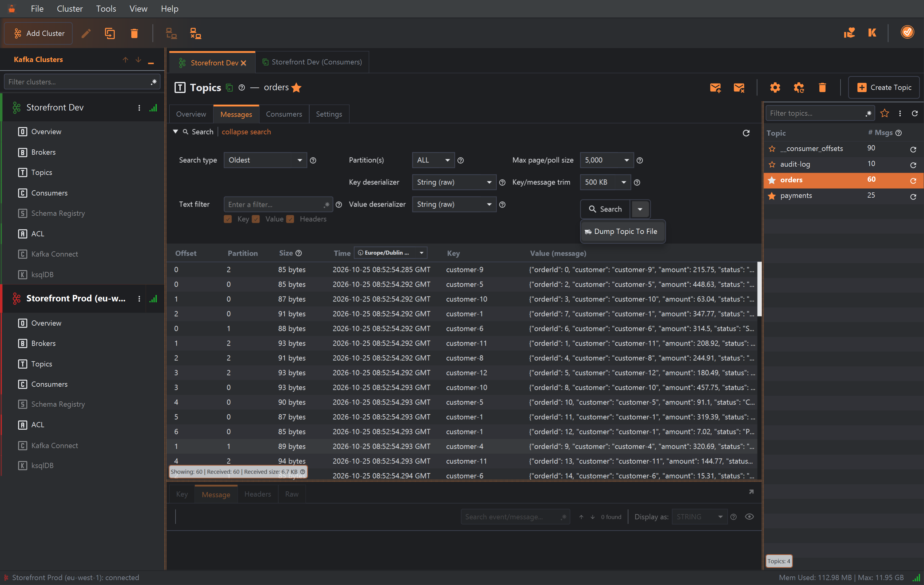Image resolution: width=924 pixels, height=585 pixels.
Task: Open the Cluster menu
Action: [x=69, y=9]
